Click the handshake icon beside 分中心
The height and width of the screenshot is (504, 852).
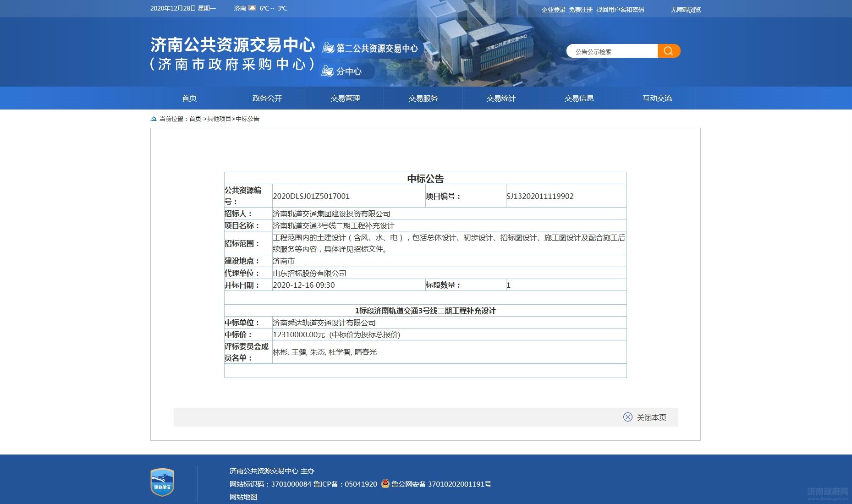coord(327,71)
